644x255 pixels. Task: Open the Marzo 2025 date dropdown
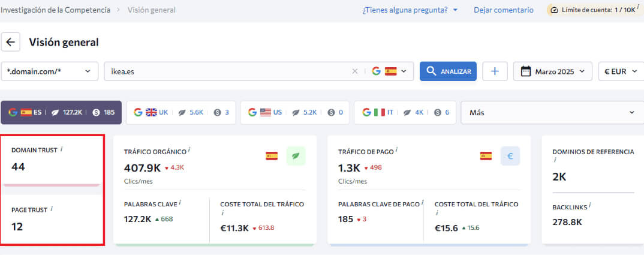pos(553,71)
